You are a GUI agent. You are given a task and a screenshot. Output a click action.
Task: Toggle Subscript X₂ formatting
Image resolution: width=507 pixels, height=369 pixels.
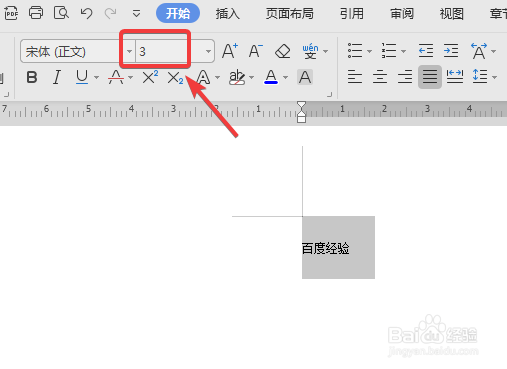pos(175,78)
